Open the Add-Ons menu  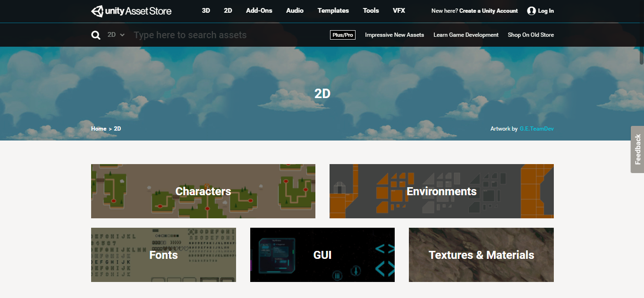pos(259,10)
